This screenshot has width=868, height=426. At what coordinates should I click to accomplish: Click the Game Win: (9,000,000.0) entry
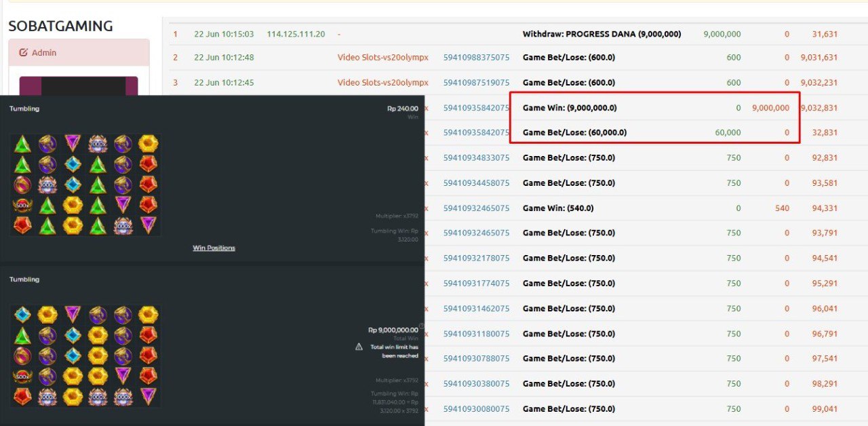tap(570, 108)
